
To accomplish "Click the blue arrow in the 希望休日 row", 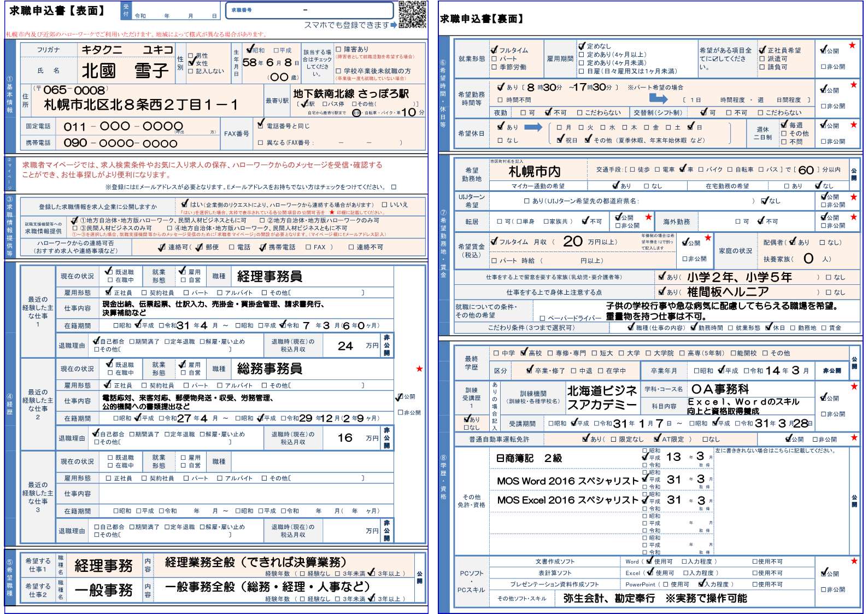I will [x=533, y=127].
